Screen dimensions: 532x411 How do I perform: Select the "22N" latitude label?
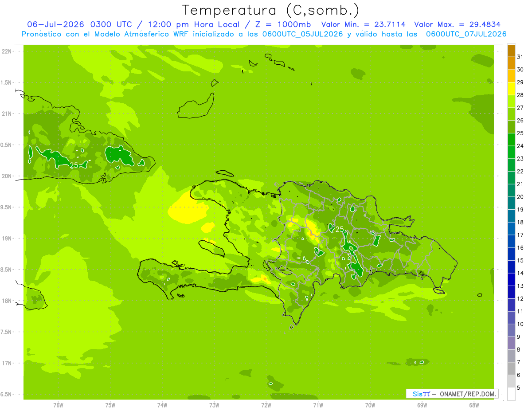click(x=7, y=51)
